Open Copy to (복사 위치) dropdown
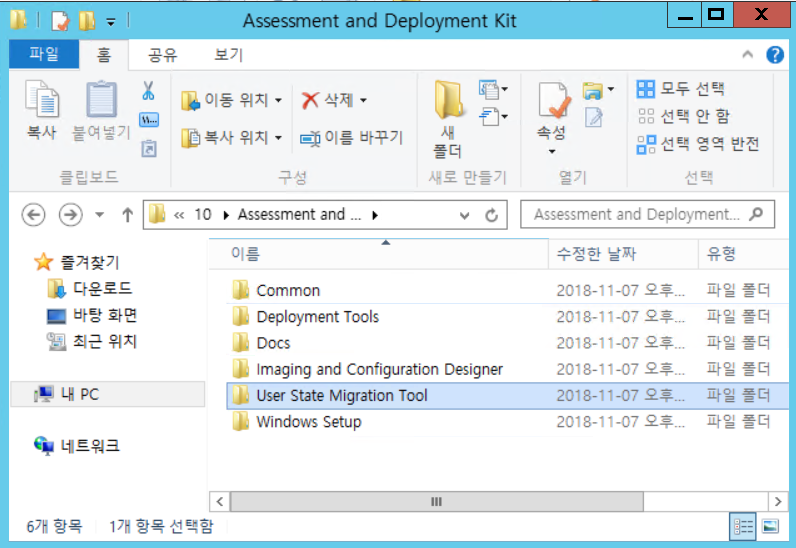The width and height of the screenshot is (796, 548). pos(231,138)
